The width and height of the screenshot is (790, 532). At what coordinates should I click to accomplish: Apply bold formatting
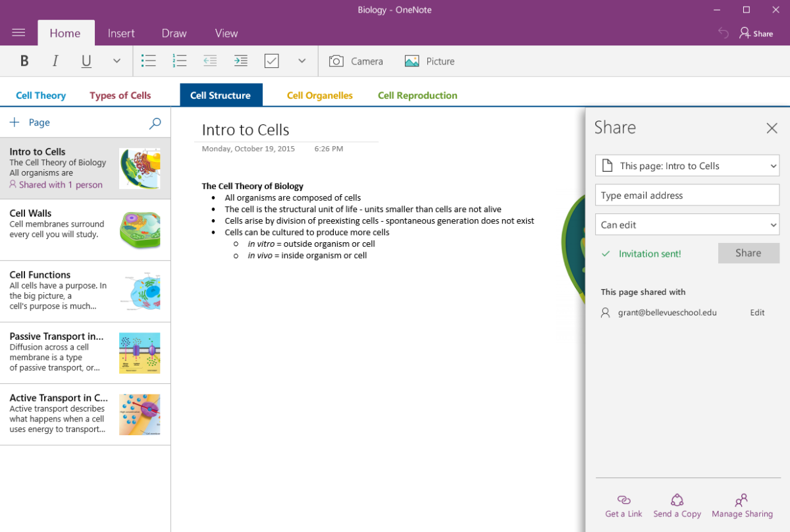[x=24, y=61]
